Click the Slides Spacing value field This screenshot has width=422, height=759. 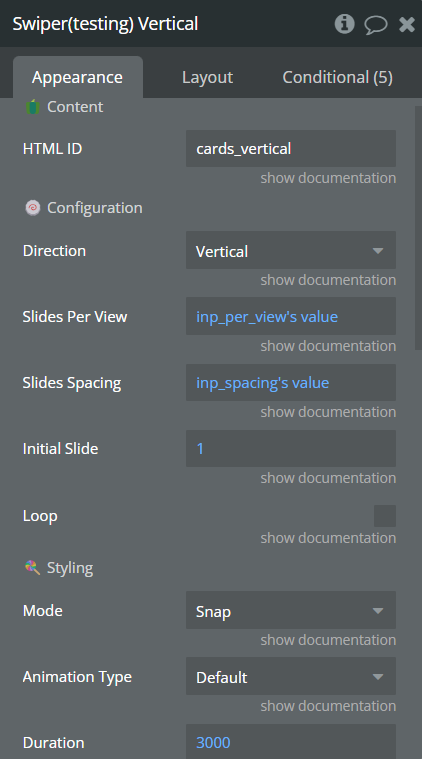tap(291, 382)
